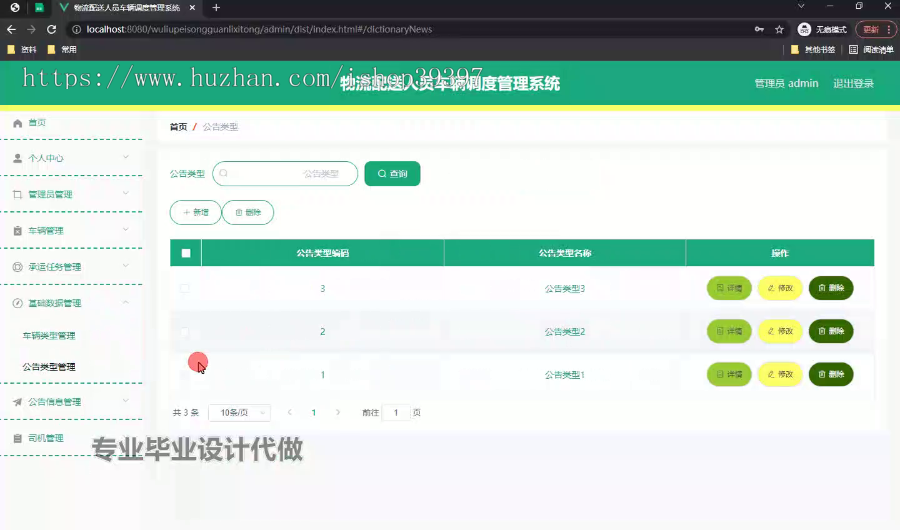Bookmark this page with star icon
Viewport: 900px width, 530px height.
[x=779, y=29]
